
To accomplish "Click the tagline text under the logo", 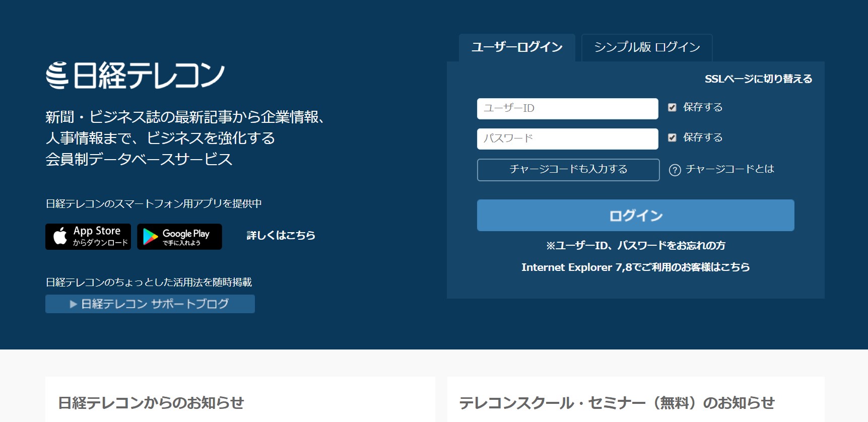I will (184, 138).
